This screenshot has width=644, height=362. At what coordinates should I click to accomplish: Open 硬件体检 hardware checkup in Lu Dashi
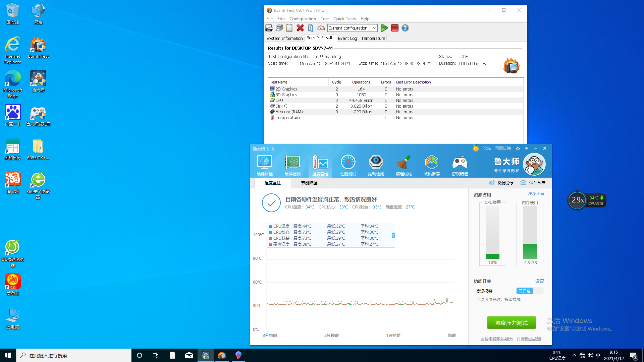click(x=265, y=166)
